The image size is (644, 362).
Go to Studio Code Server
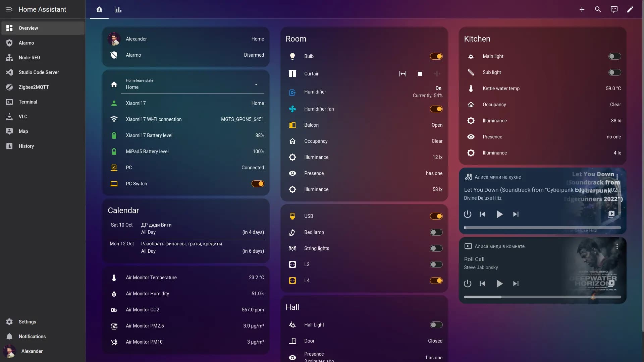(43, 72)
